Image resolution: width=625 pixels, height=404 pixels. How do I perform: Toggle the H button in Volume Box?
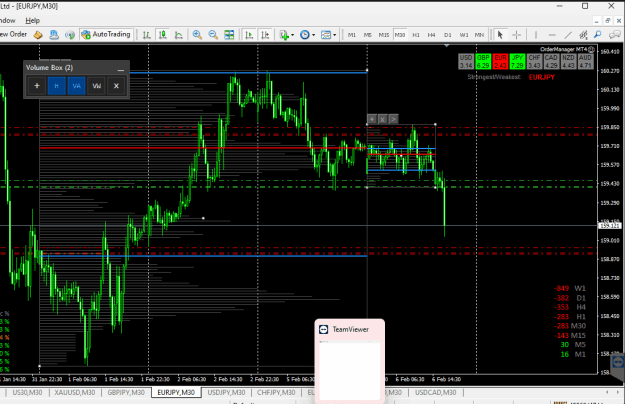pos(57,86)
